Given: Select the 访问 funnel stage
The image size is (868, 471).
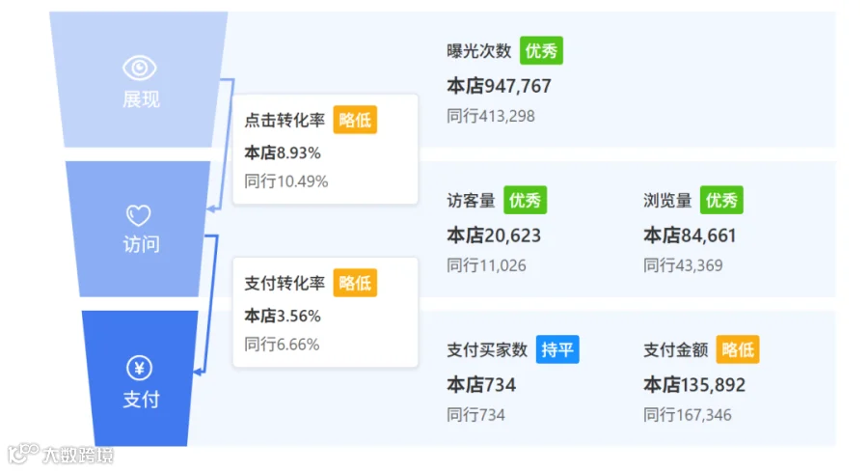Looking at the screenshot, I should (x=138, y=229).
